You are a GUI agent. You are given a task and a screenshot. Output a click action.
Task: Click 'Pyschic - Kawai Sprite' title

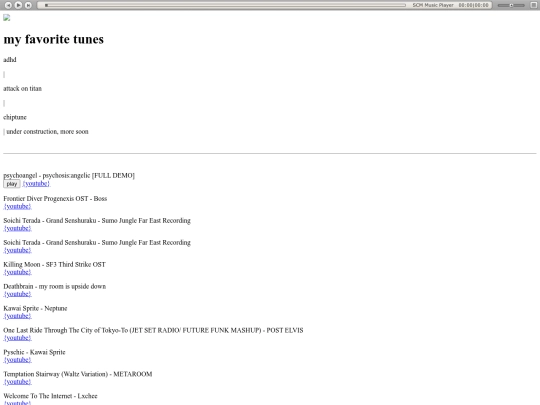click(x=34, y=352)
